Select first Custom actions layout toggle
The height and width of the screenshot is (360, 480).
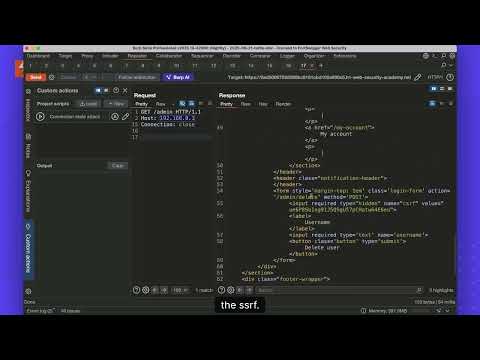point(98,90)
